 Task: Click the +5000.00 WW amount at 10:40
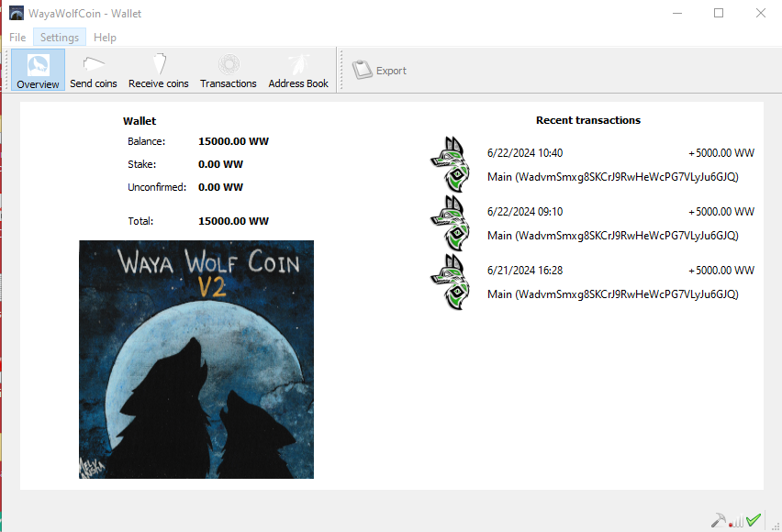click(x=721, y=153)
